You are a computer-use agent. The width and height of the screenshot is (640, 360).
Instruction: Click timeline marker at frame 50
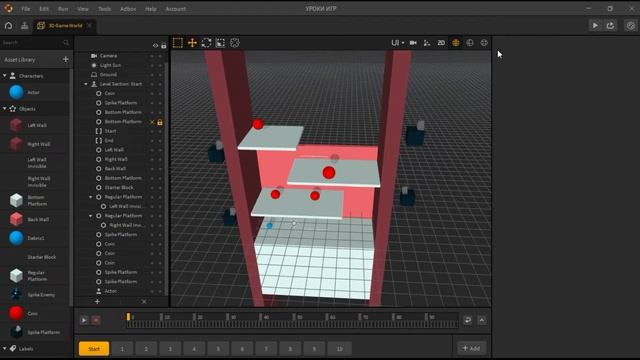click(294, 317)
